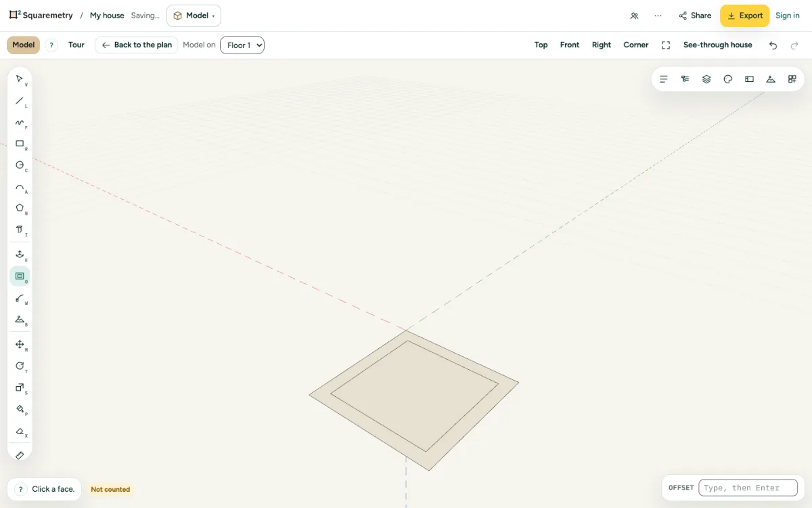Toggle See-through house view
This screenshot has width=812, height=508.
tap(718, 45)
